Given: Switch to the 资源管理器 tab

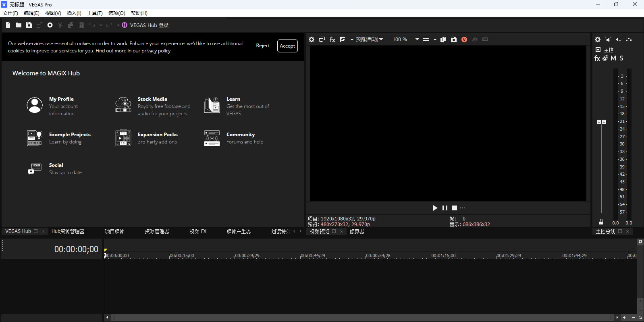Looking at the screenshot, I should click(x=157, y=231).
